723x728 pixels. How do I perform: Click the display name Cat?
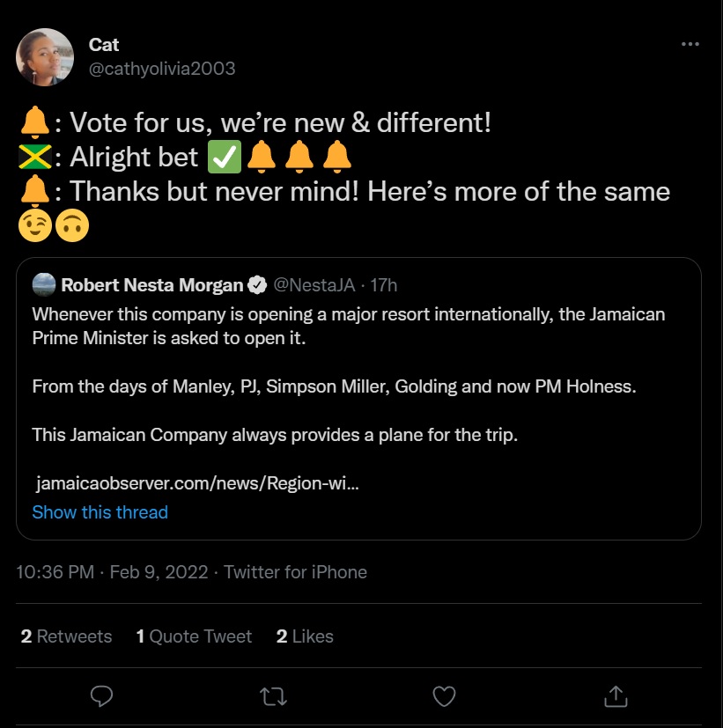[104, 45]
